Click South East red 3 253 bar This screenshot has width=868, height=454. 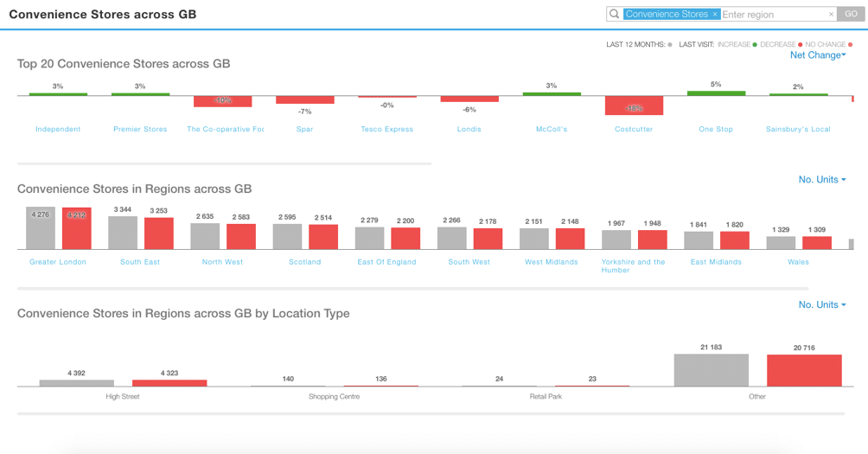tap(159, 233)
